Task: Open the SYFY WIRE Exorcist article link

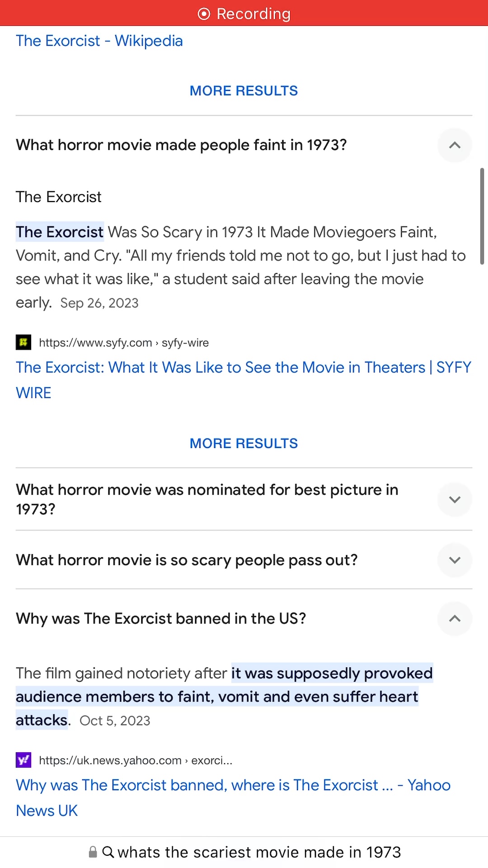Action: pyautogui.click(x=243, y=368)
